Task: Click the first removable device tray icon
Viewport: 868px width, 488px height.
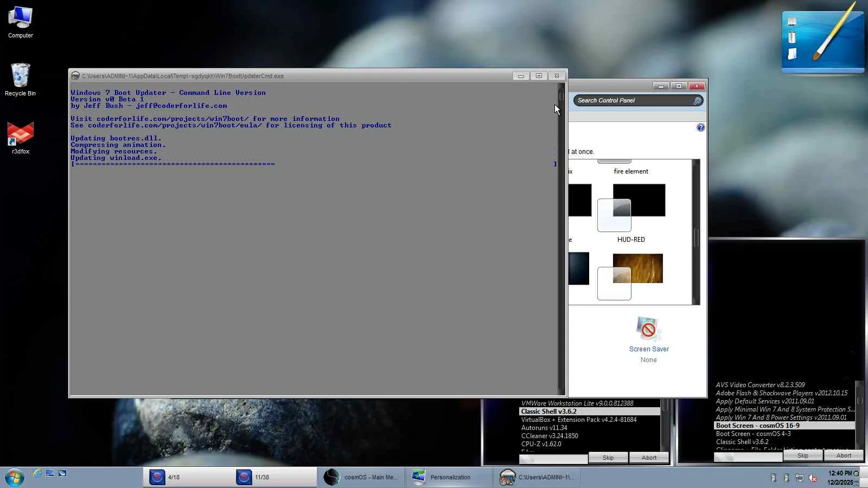Action: point(774,478)
